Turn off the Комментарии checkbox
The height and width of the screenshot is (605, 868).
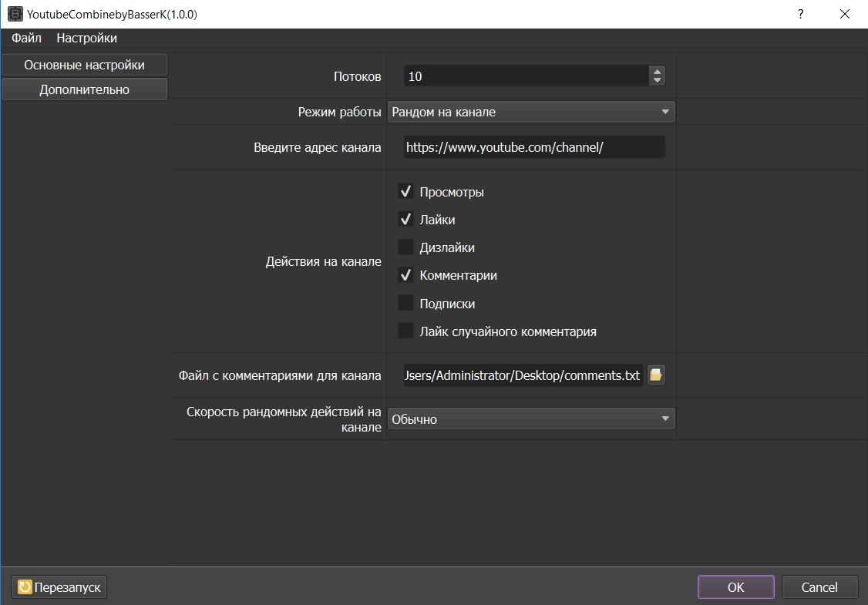405,275
